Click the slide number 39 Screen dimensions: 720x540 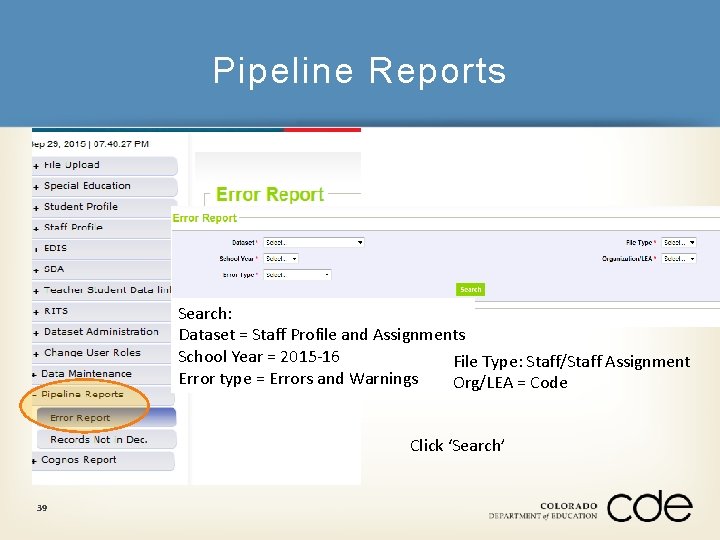click(x=42, y=508)
